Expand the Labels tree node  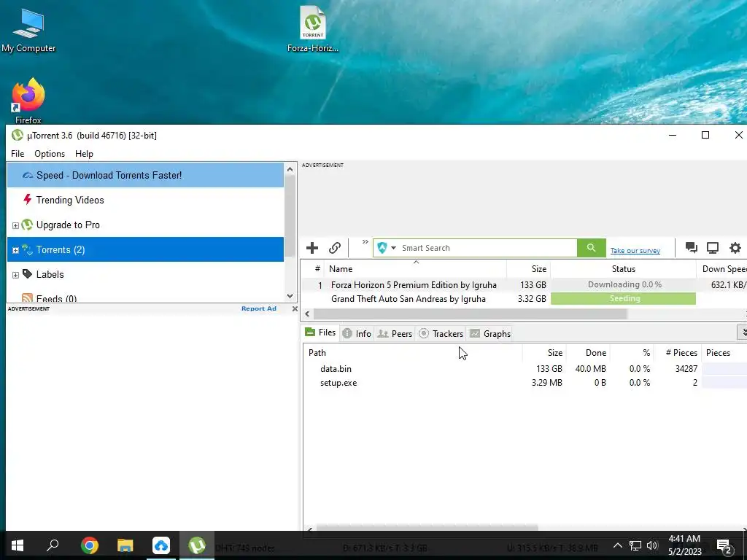coord(15,275)
